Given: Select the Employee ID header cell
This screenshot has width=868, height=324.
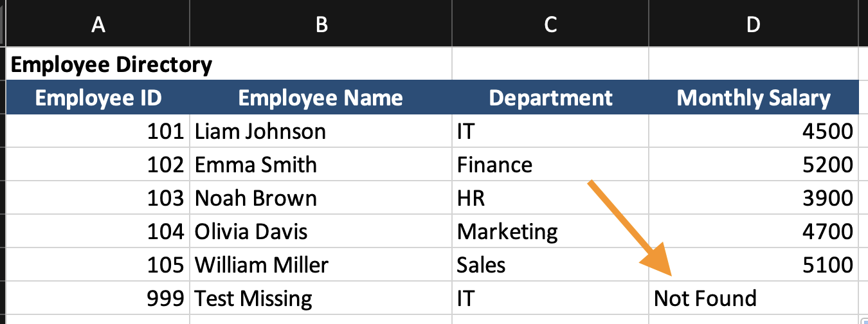Looking at the screenshot, I should (x=98, y=98).
